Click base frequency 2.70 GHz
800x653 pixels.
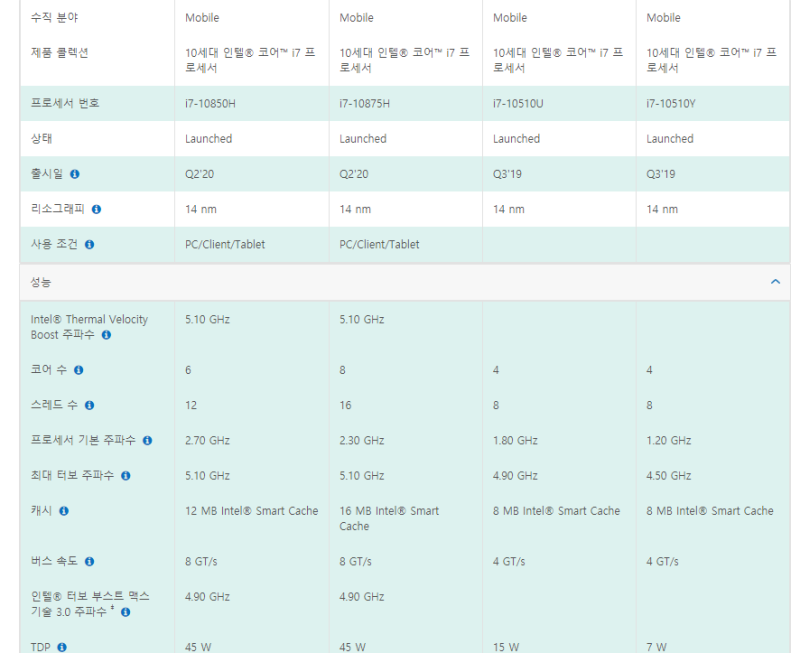click(207, 440)
